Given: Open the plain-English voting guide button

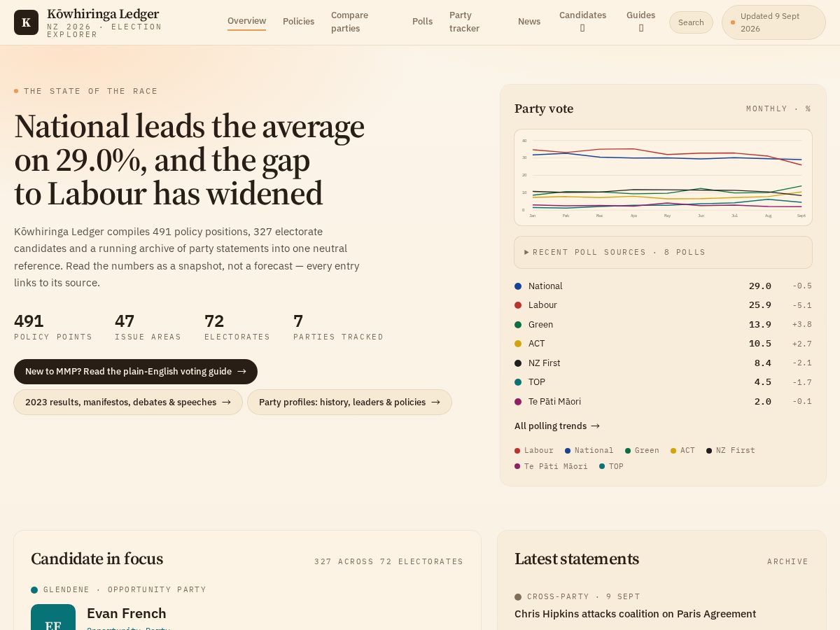Looking at the screenshot, I should pyautogui.click(x=136, y=372).
